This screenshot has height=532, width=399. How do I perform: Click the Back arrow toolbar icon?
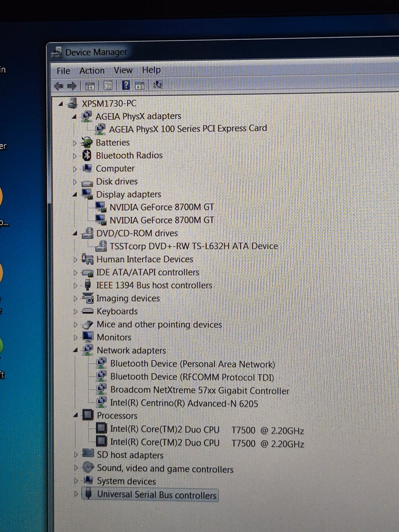[x=59, y=86]
